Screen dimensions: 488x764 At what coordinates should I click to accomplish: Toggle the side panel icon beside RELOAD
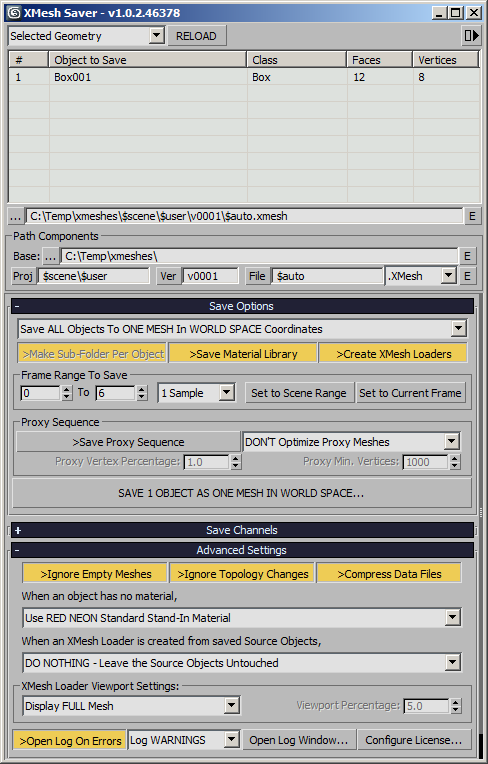tap(471, 36)
